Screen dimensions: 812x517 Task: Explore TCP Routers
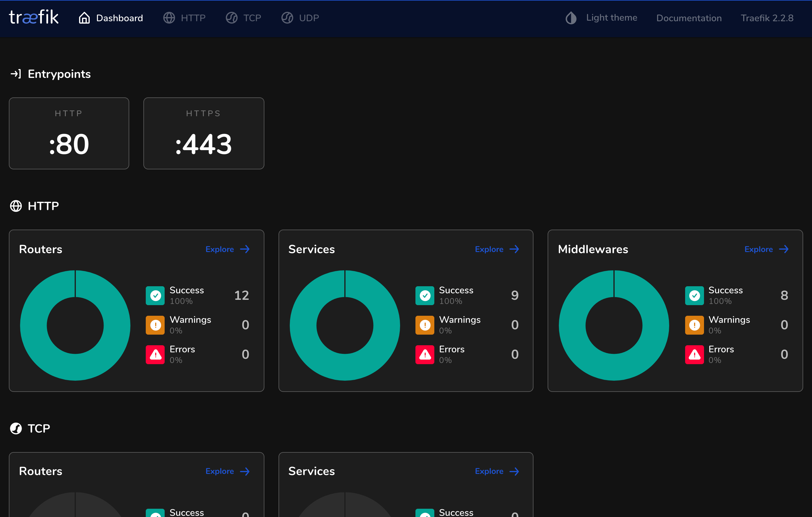pyautogui.click(x=227, y=471)
